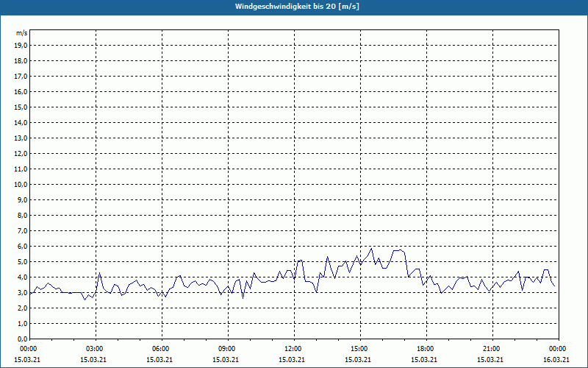Click the "13,0" y-axis label
This screenshot has width=588, height=368.
click(x=21, y=138)
